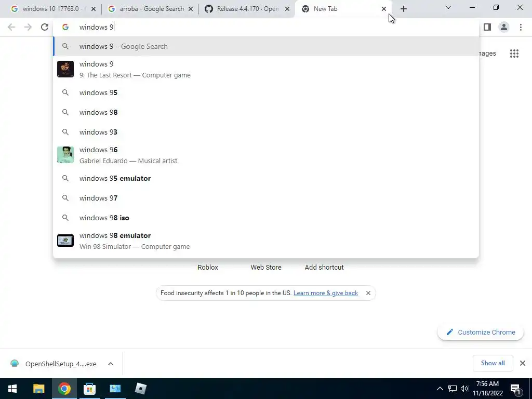The width and height of the screenshot is (532, 399).
Task: Close the downloads bar
Action: point(523,363)
